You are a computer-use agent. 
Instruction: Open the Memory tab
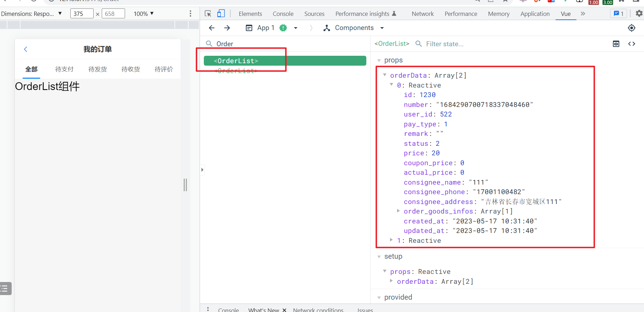coord(498,14)
